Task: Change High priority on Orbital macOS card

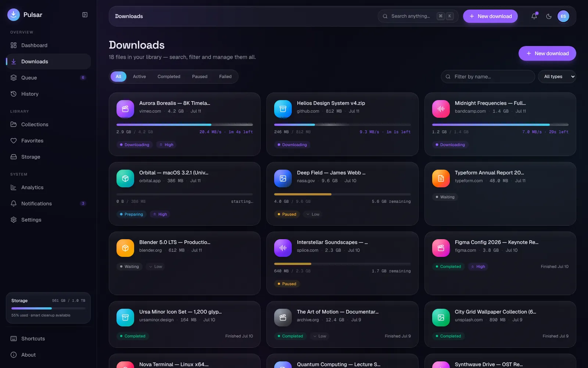Action: [160, 214]
